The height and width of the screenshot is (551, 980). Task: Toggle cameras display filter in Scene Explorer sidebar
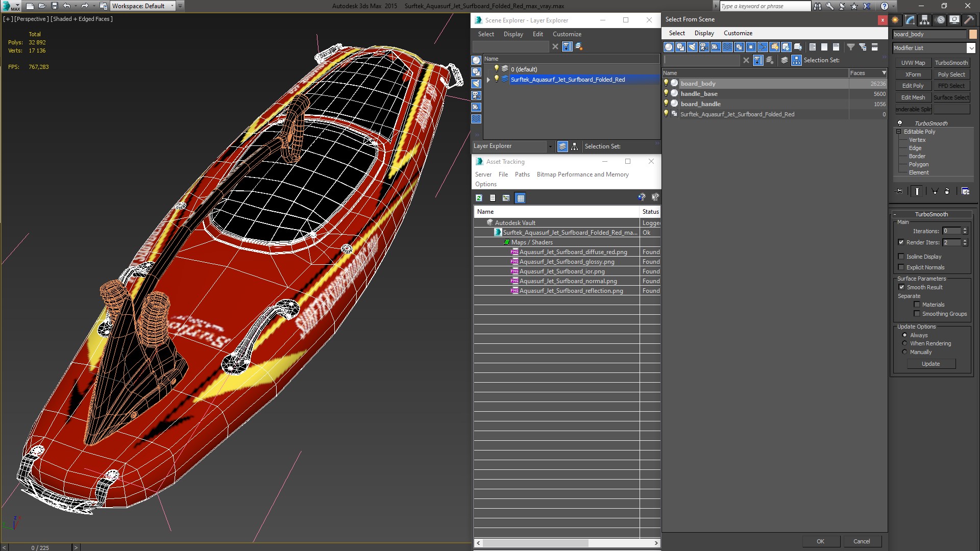476,95
